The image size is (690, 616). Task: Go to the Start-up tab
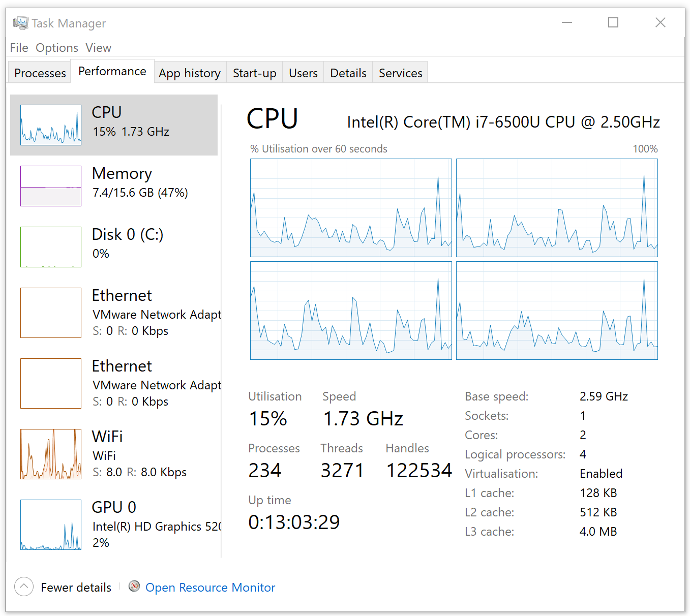[x=254, y=73]
